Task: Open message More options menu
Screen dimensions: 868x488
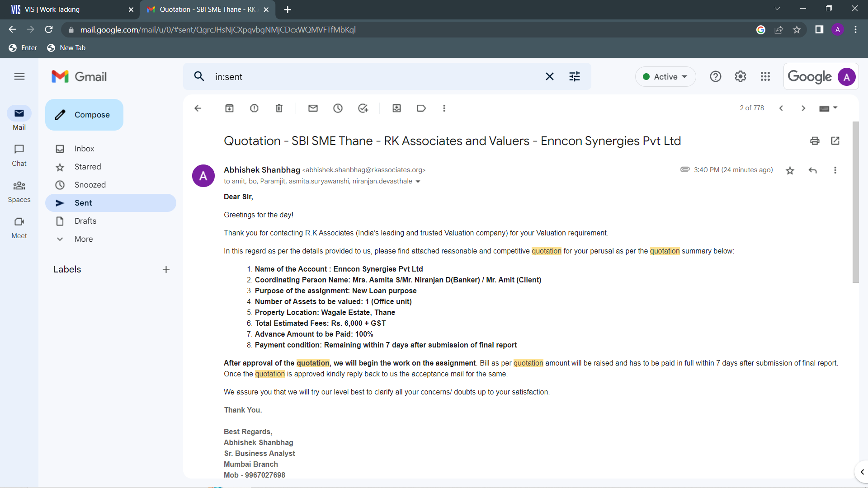Action: (835, 170)
